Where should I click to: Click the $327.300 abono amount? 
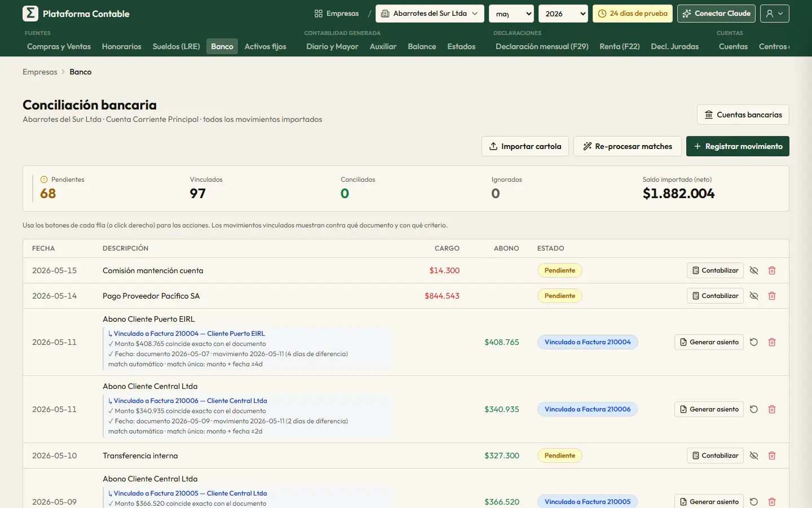[502, 456]
